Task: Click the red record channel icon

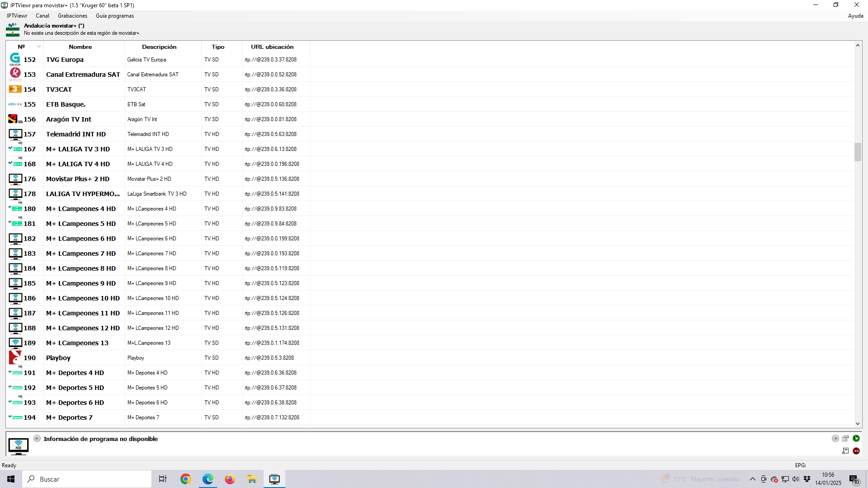Action: tap(856, 451)
